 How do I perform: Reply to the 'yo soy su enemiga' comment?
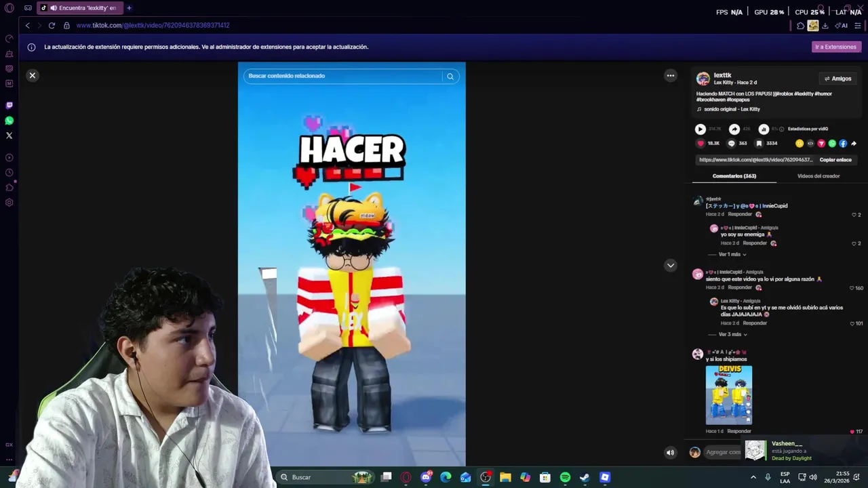click(x=755, y=243)
